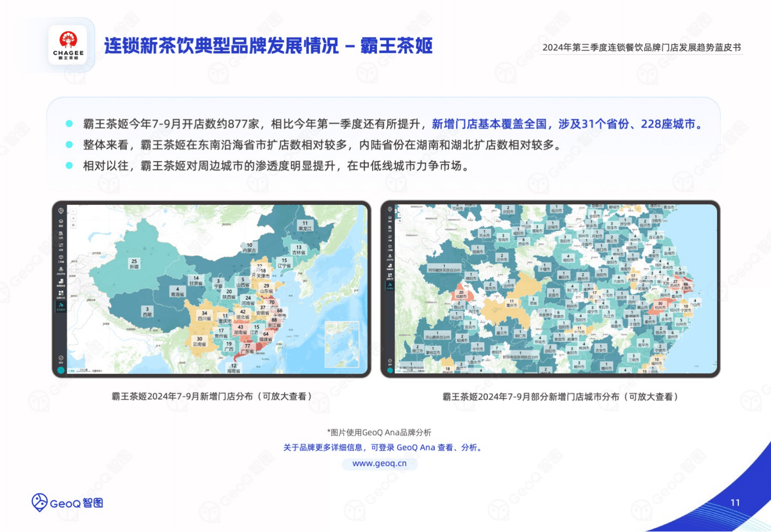Click South China Sea inset on left map
The image size is (771, 532).
[x=342, y=344]
